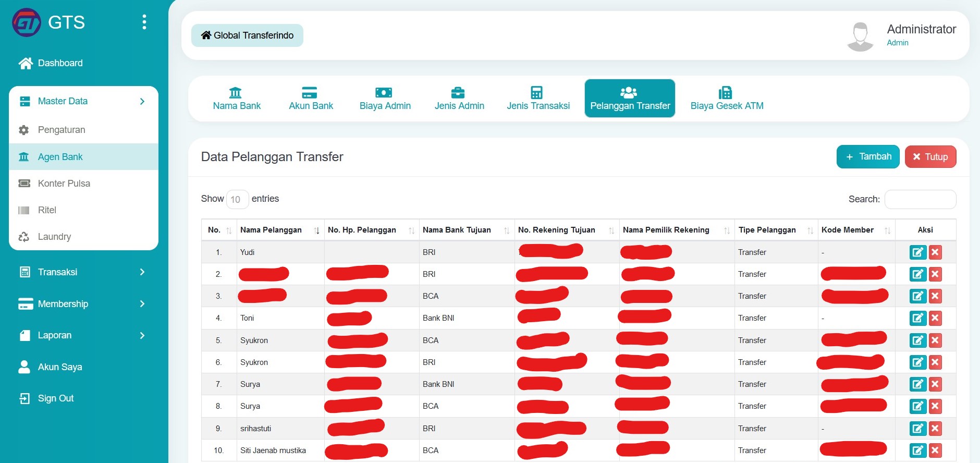This screenshot has height=463, width=980.
Task: Switch to Jenis Transaksi tab
Action: (x=538, y=99)
